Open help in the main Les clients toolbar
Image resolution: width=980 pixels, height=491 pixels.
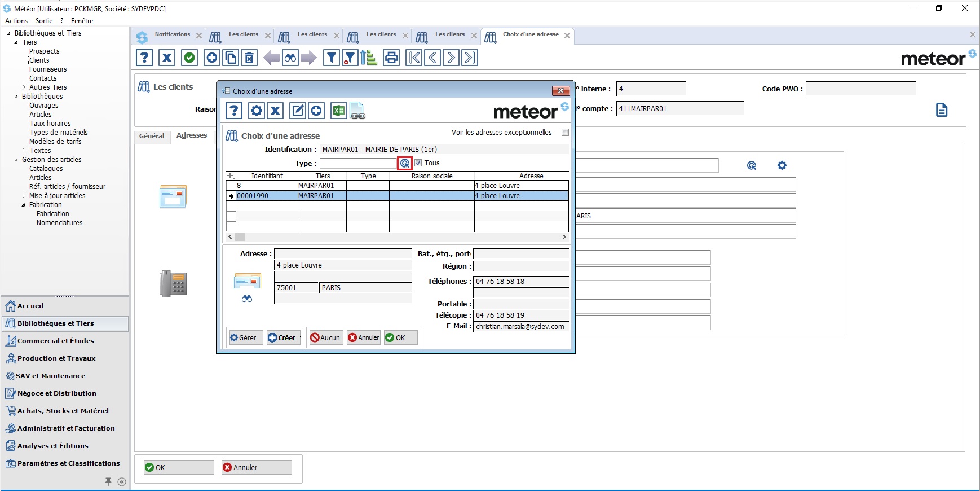[144, 58]
